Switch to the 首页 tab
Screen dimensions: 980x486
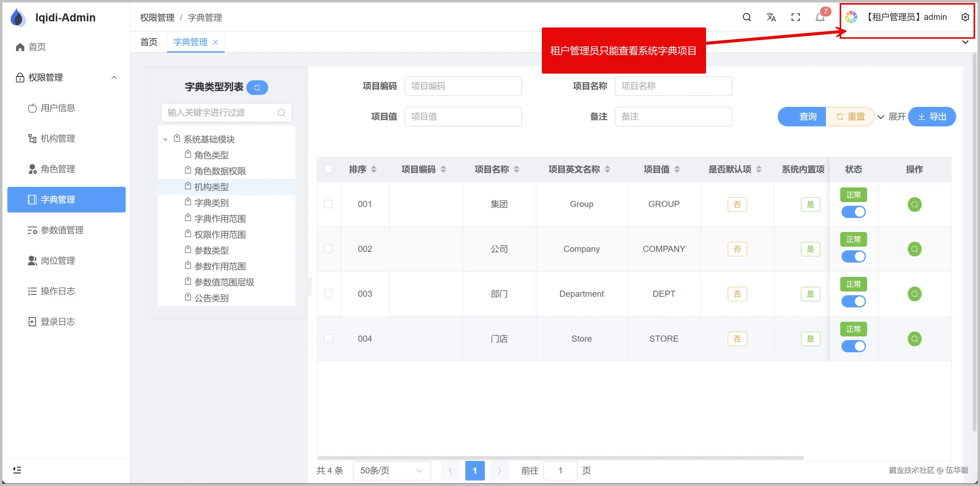(149, 42)
